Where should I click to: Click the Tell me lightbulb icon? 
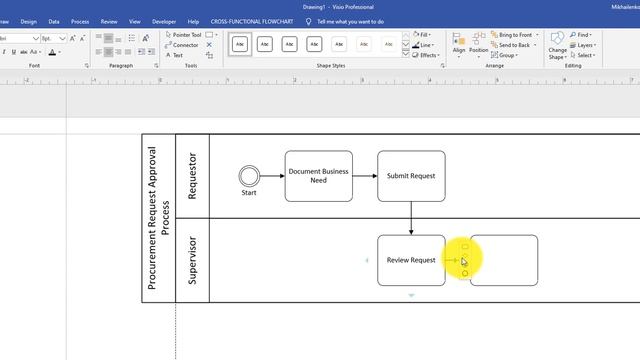309,22
